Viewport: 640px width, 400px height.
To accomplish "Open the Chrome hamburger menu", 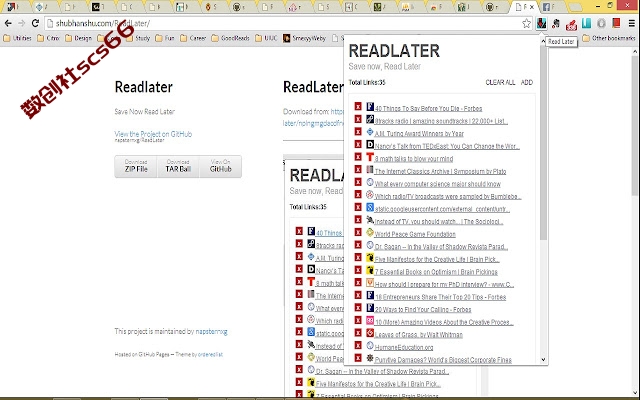I will click(x=631, y=23).
